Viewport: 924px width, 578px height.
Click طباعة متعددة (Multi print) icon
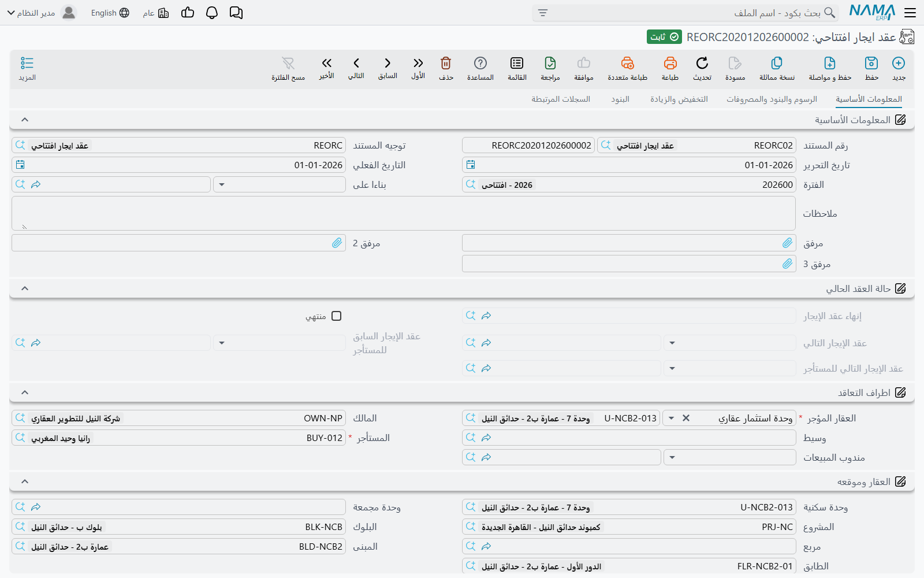click(x=627, y=63)
